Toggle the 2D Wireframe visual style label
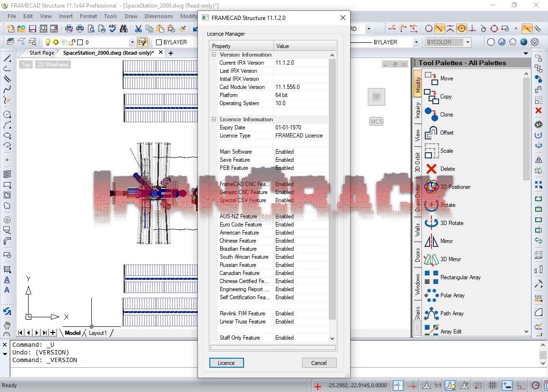Screen dimensions: 548x392 (53, 65)
